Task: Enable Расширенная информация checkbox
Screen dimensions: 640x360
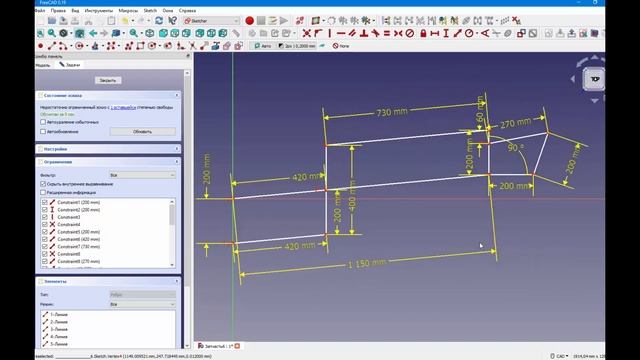Action: tap(43, 192)
